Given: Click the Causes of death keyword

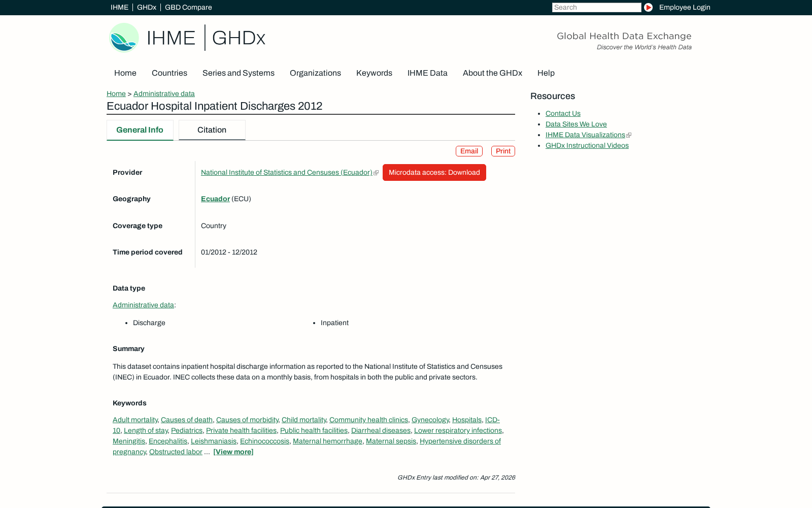Looking at the screenshot, I should point(187,420).
